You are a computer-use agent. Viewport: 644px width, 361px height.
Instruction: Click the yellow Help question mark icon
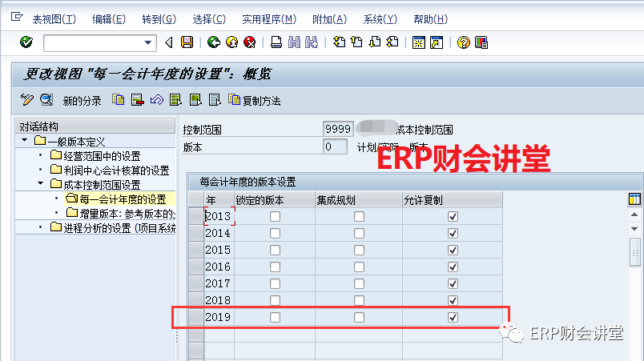(463, 42)
